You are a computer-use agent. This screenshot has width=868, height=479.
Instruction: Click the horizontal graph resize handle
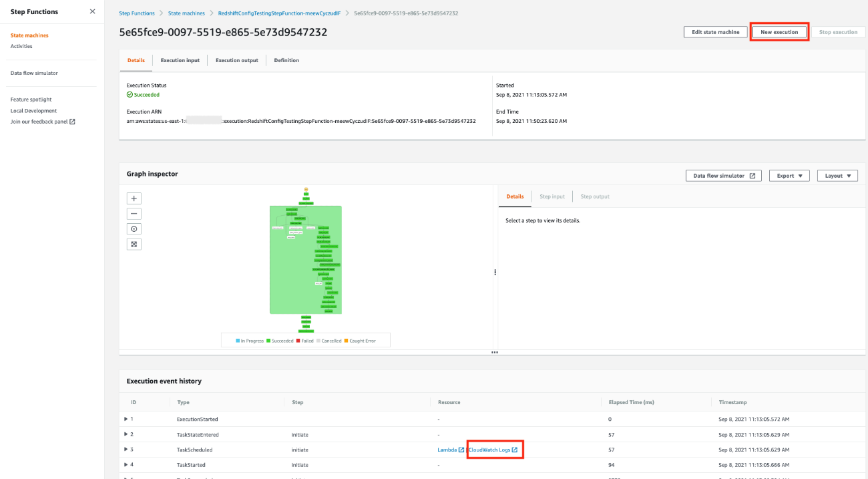[x=495, y=352]
